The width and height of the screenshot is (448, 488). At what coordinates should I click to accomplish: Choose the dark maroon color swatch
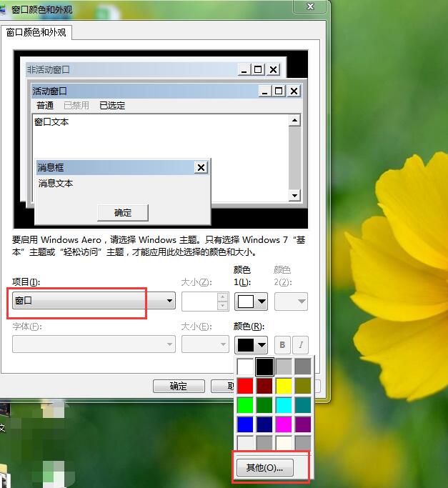pos(264,386)
